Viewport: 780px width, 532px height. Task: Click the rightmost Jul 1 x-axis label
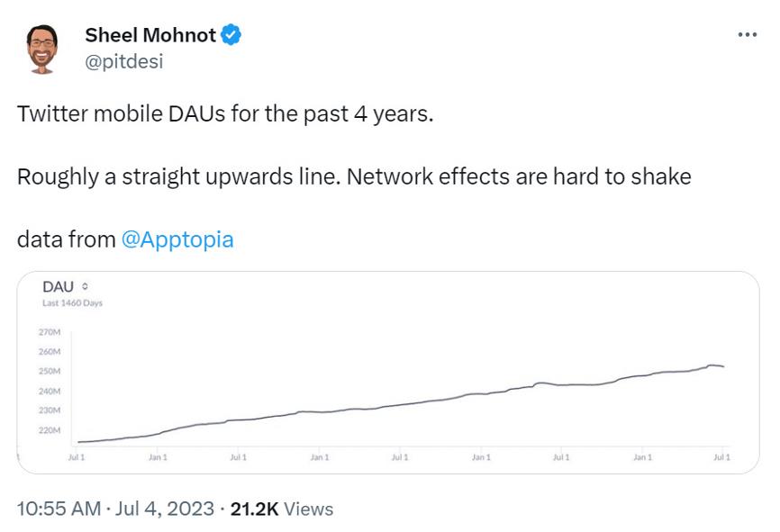click(721, 458)
